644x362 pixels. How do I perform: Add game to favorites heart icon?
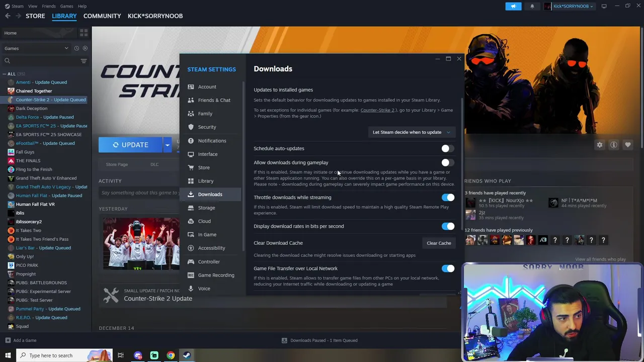628,145
